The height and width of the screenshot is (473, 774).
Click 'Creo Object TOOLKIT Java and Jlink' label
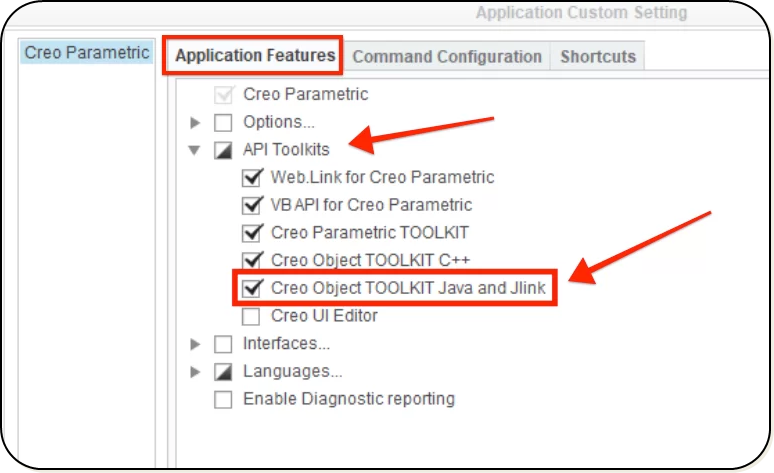408,287
